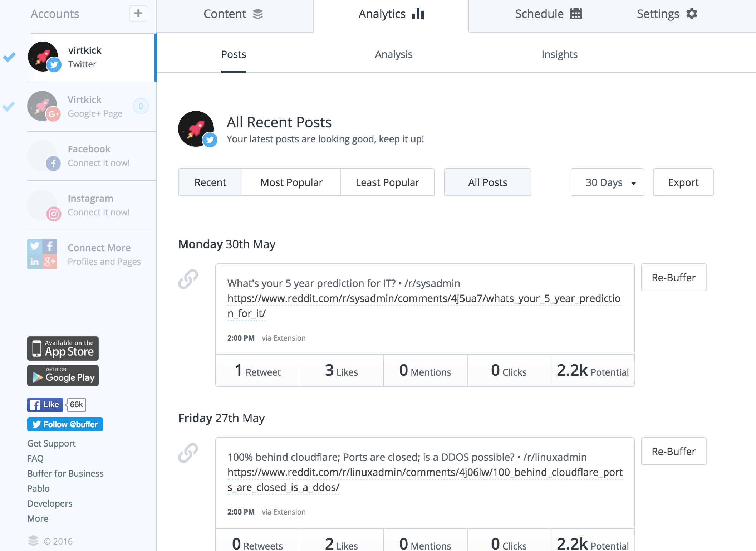
Task: Click the plus icon to add account
Action: point(138,14)
